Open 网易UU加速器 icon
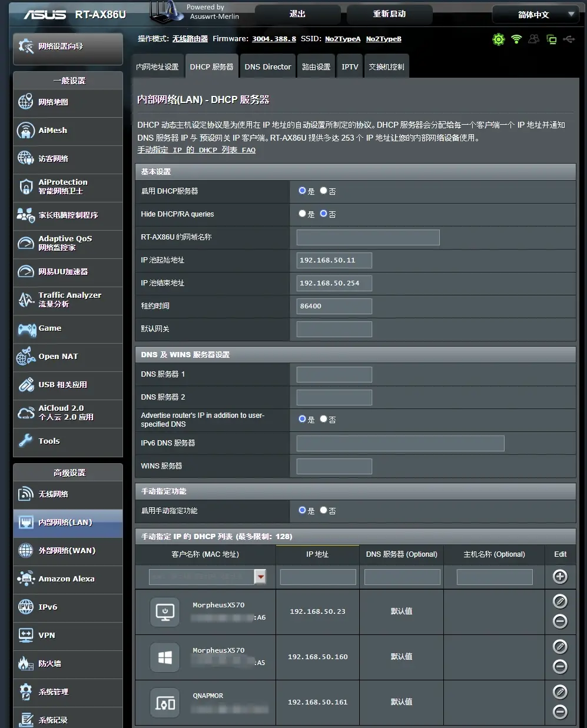Image resolution: width=587 pixels, height=728 pixels. tap(26, 271)
